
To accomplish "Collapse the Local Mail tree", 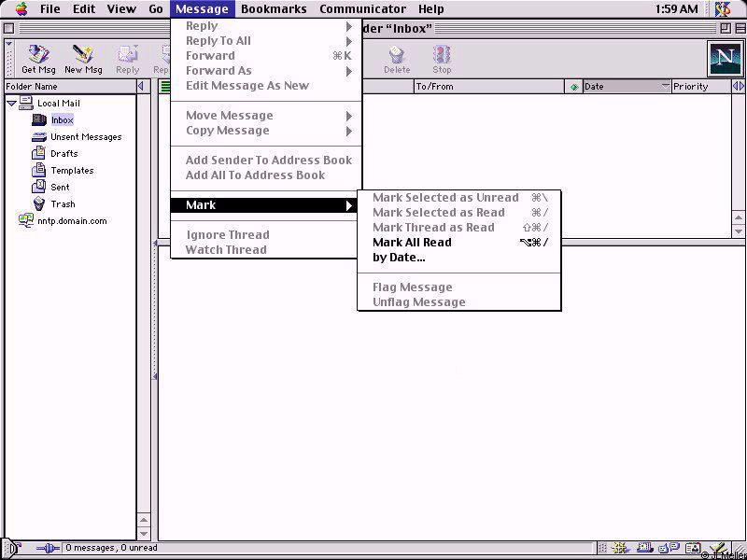I will point(11,104).
